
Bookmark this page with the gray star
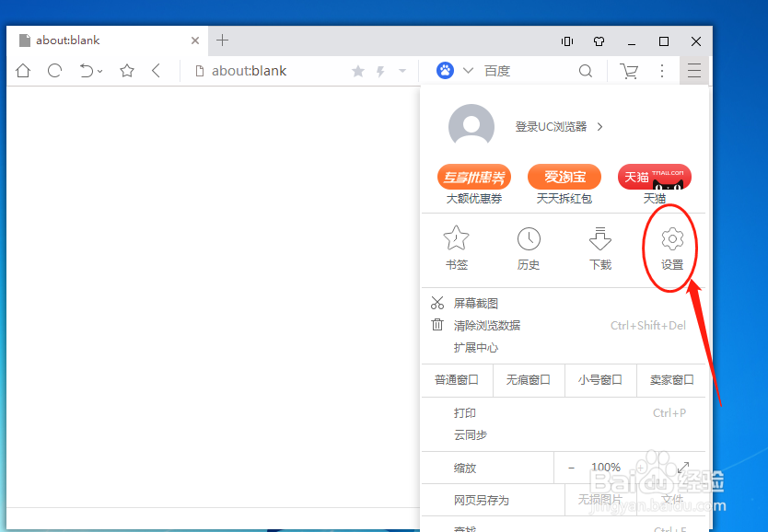pyautogui.click(x=358, y=72)
